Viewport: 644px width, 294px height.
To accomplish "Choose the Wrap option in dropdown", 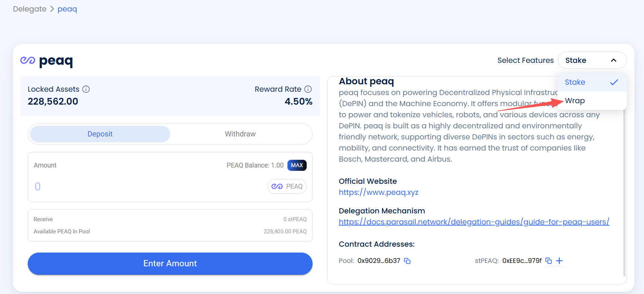I will tap(592, 101).
